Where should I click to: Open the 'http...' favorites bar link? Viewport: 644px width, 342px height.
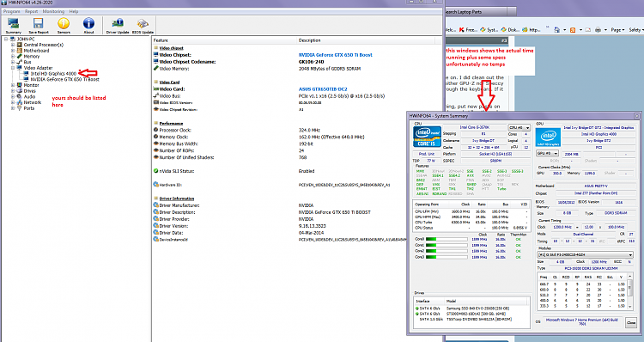[x=532, y=29]
